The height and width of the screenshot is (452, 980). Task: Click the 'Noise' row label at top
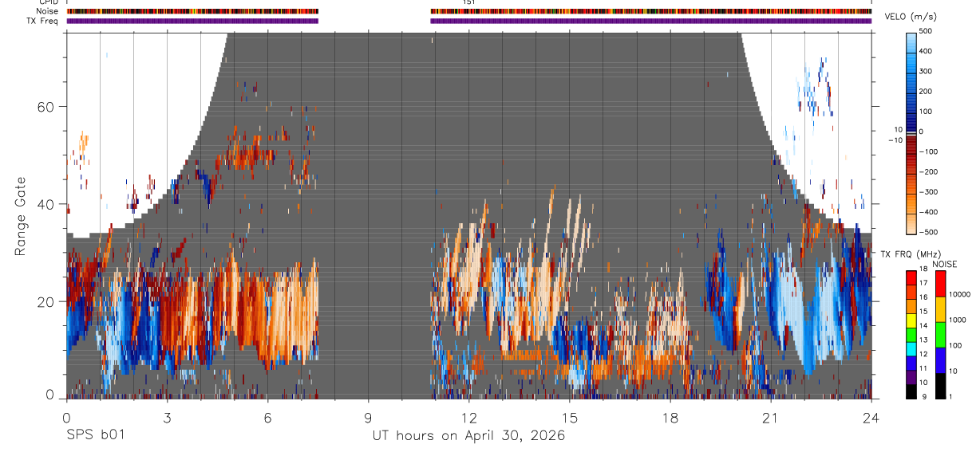click(x=48, y=11)
